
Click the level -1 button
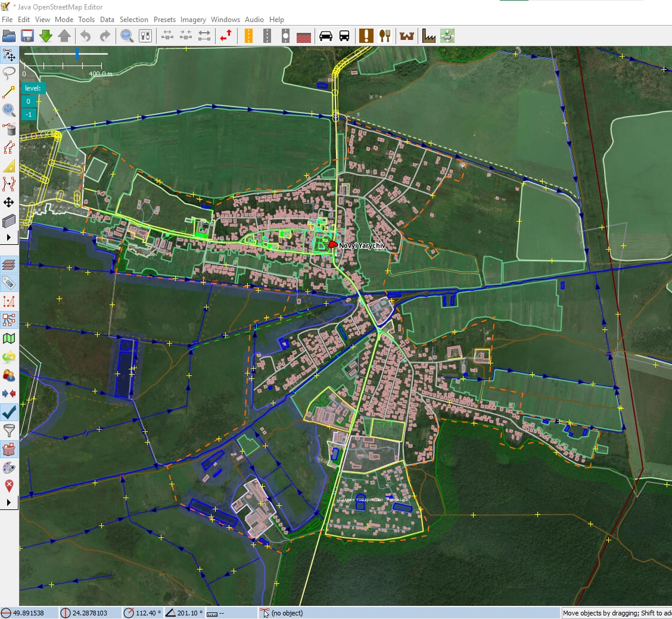tap(28, 114)
